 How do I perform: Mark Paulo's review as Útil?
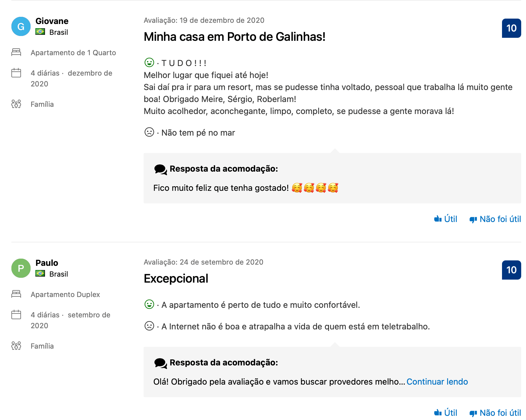(446, 413)
